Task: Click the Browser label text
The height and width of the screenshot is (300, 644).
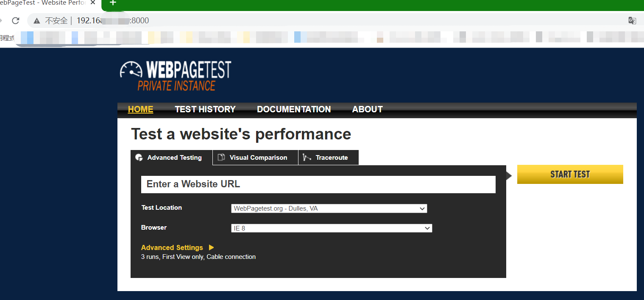Action: 154,228
